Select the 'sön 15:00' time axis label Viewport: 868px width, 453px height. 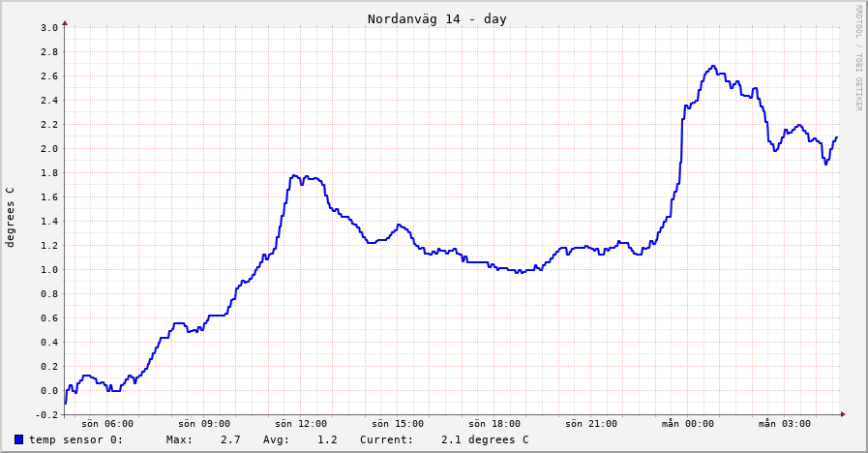click(x=398, y=423)
